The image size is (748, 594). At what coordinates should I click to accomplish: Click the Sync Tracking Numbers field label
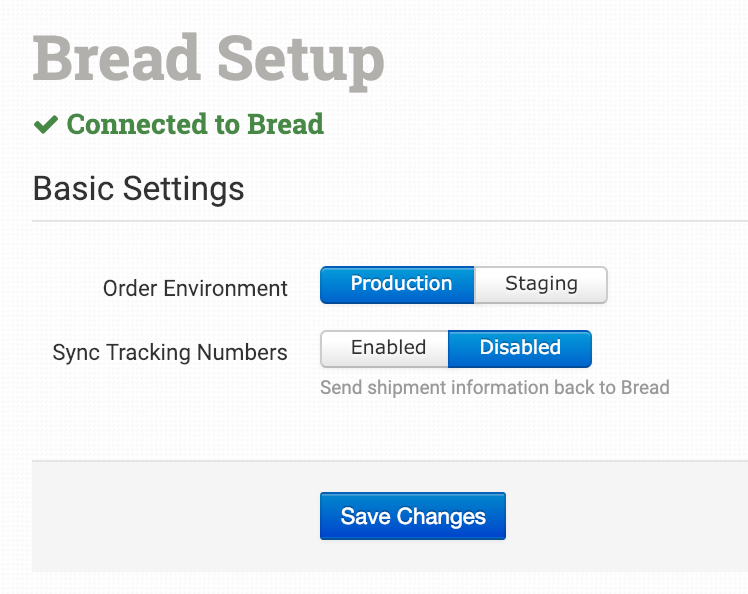point(170,353)
